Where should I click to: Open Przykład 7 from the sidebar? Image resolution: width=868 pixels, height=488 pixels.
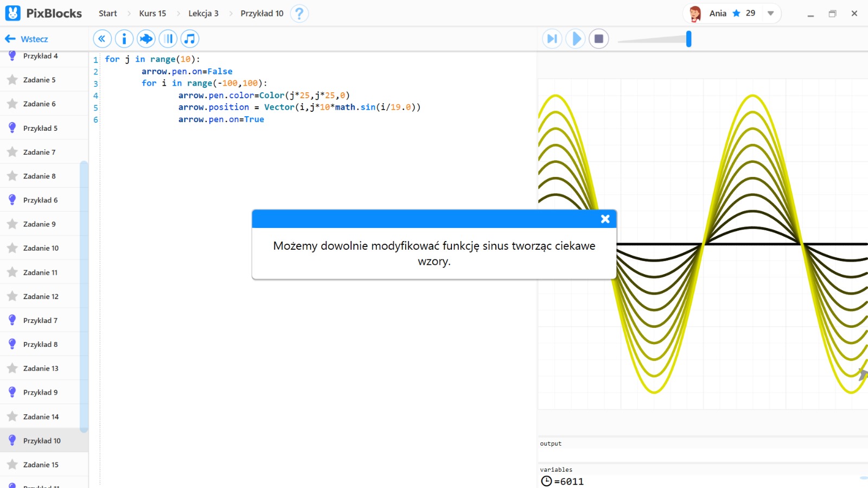click(x=40, y=320)
